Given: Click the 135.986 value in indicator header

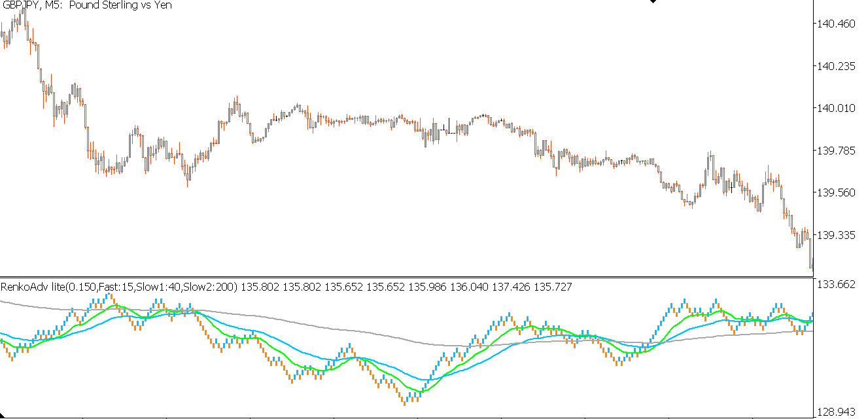Looking at the screenshot, I should click(x=427, y=287).
